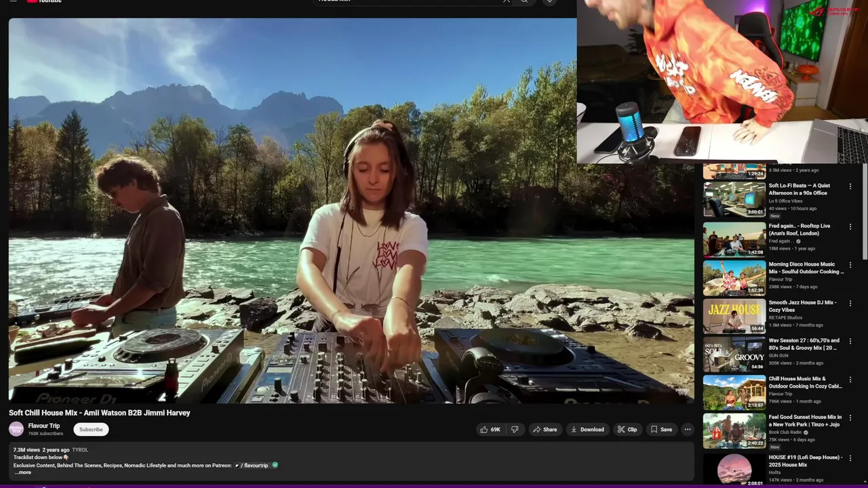Click the 7.3M views text

pos(25,449)
